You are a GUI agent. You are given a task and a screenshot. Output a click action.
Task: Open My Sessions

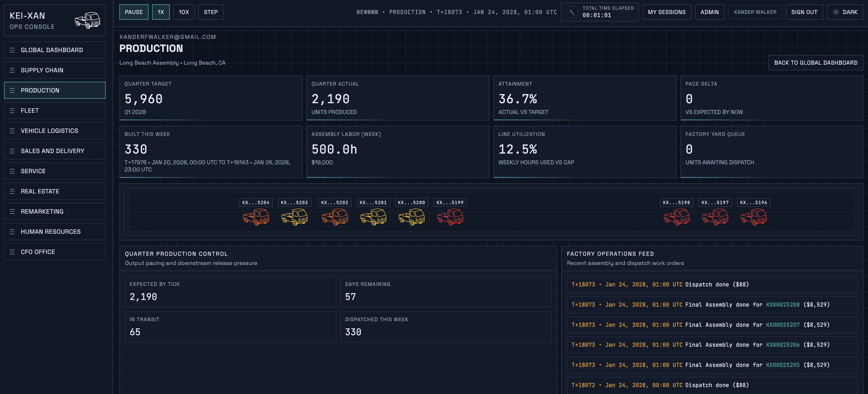coord(666,12)
